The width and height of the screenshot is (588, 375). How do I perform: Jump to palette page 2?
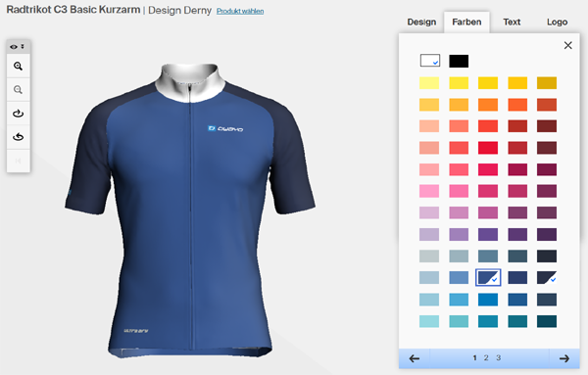486,358
